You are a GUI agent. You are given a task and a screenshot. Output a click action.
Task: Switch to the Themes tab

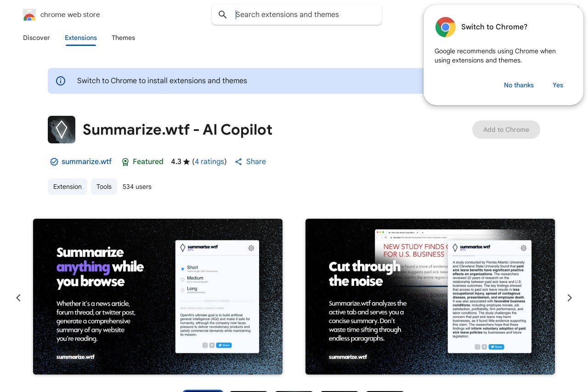[x=123, y=38]
